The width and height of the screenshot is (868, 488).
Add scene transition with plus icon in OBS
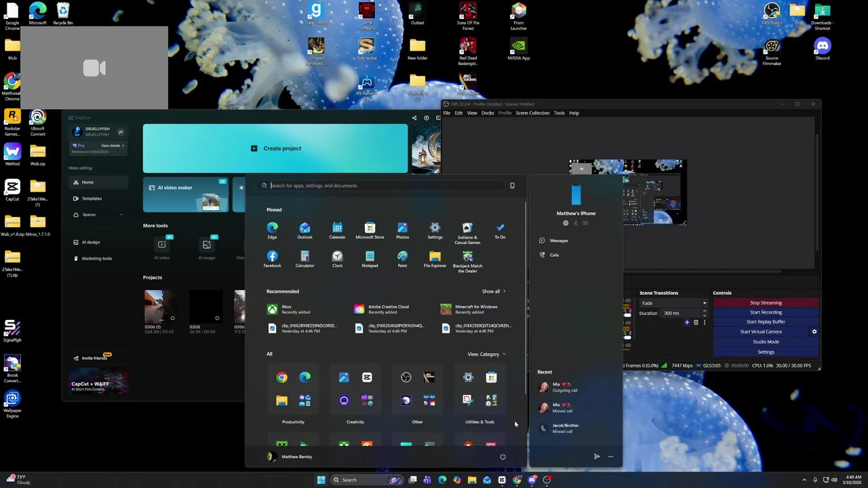coord(686,323)
